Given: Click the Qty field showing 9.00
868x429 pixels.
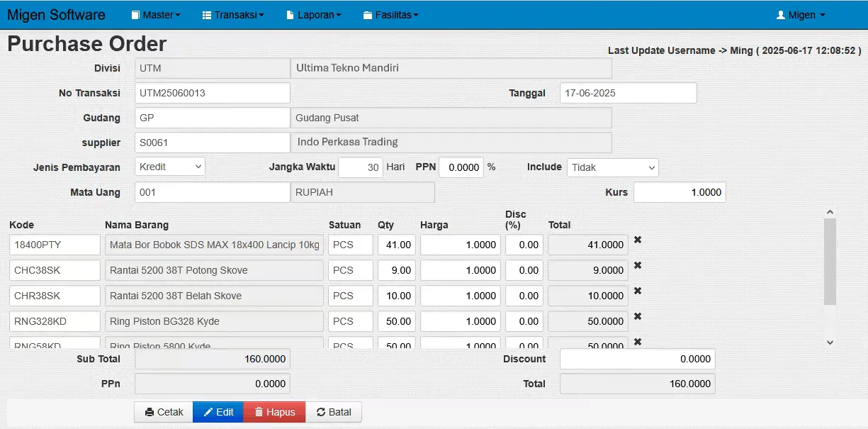Looking at the screenshot, I should pyautogui.click(x=397, y=270).
